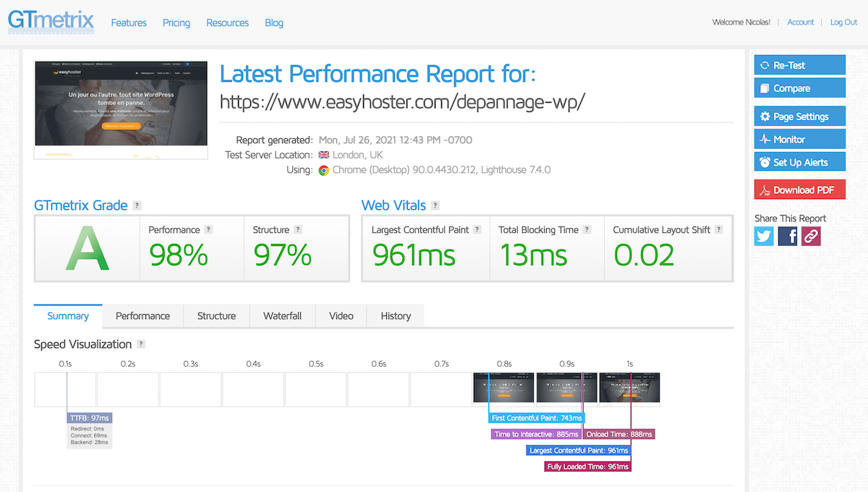
Task: Open Pricing in top navigation
Action: click(176, 23)
